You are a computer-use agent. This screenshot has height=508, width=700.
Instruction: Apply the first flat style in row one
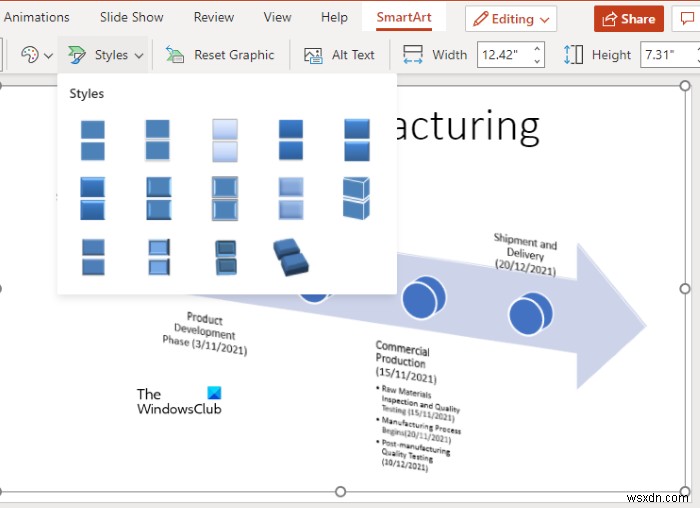coord(93,140)
